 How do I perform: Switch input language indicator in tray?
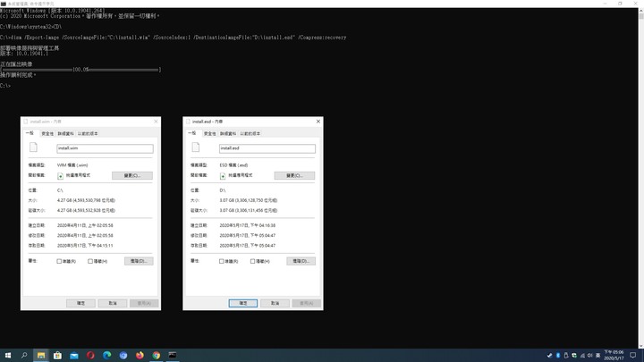[x=598, y=356]
